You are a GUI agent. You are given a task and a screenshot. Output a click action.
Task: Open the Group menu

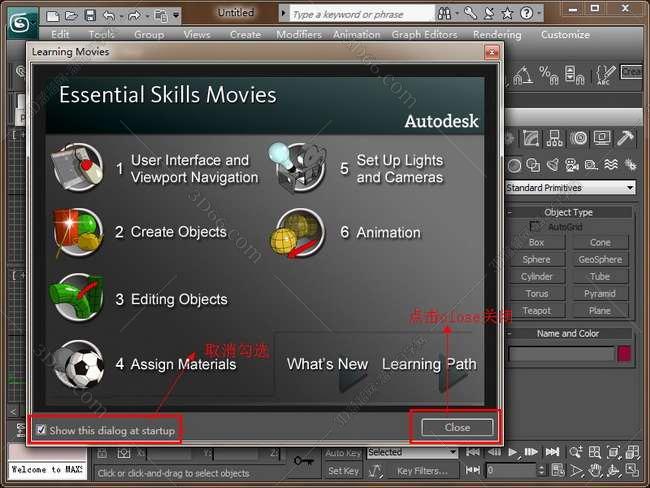click(x=149, y=34)
